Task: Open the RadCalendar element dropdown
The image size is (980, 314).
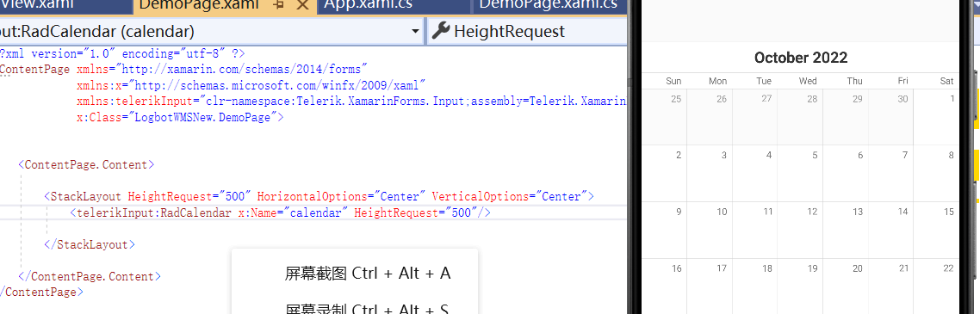Action: pyautogui.click(x=415, y=31)
